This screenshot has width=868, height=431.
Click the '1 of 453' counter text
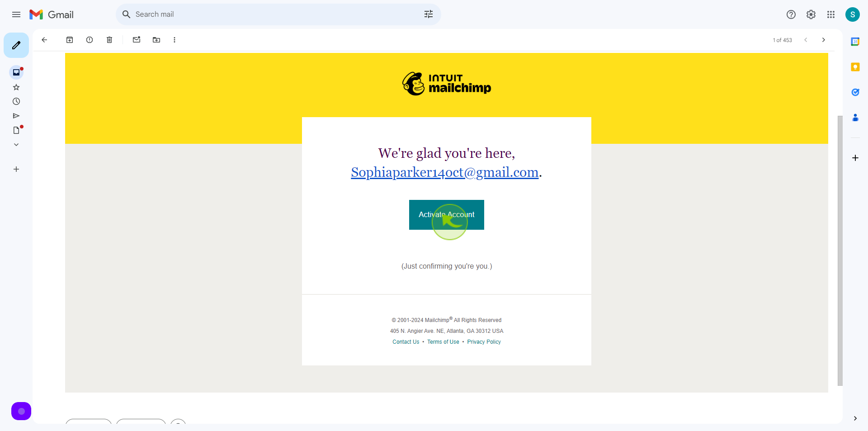click(783, 40)
